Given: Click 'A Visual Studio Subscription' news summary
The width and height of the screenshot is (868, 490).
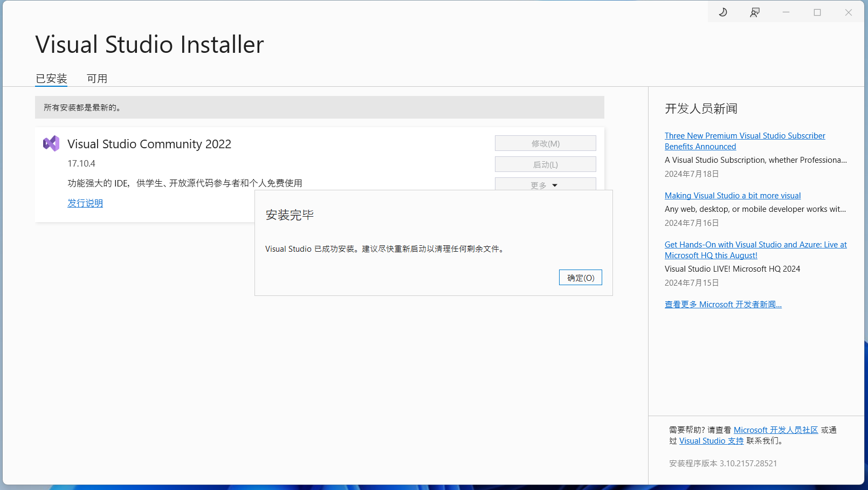Looking at the screenshot, I should point(756,160).
